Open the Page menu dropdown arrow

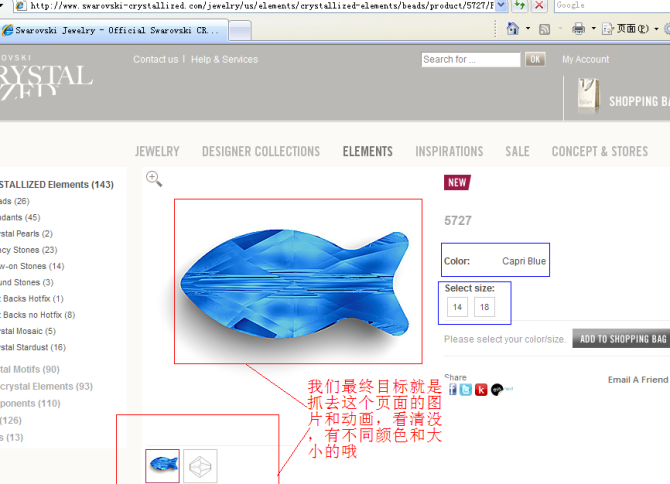[656, 29]
